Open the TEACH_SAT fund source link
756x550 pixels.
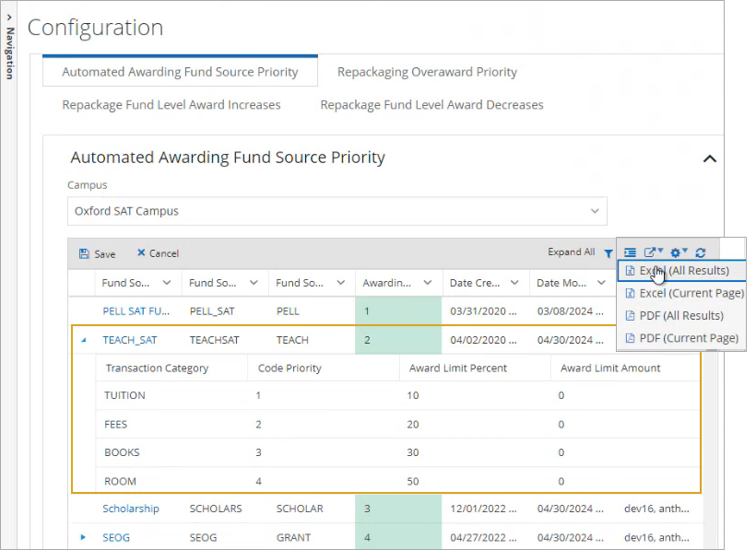130,340
